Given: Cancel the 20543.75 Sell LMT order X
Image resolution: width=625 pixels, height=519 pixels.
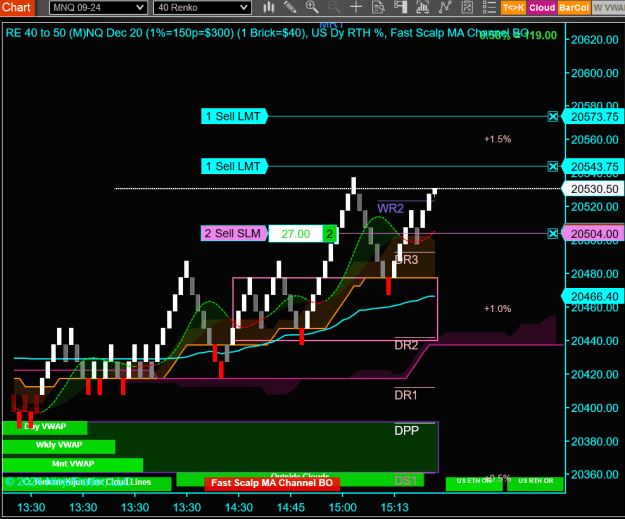Looking at the screenshot, I should [x=553, y=166].
